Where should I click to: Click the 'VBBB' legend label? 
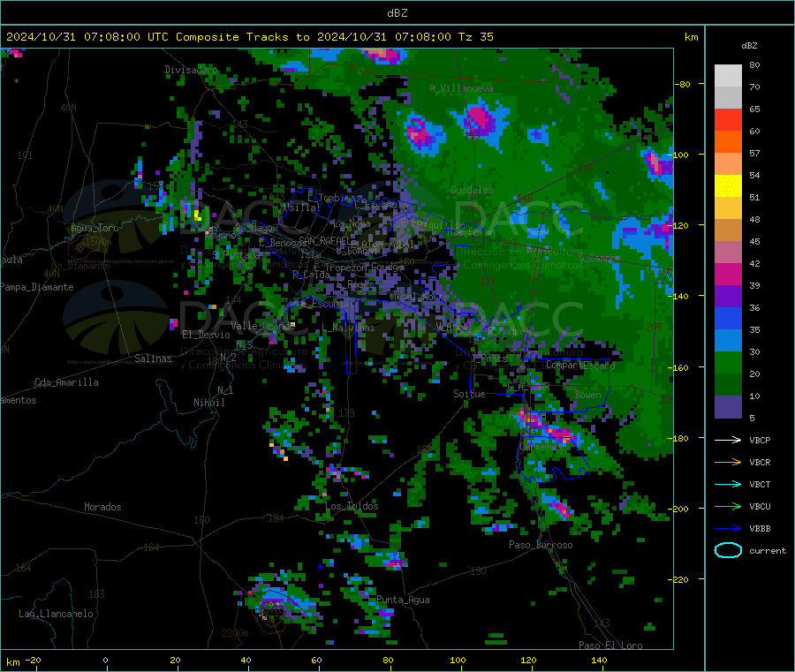tap(760, 529)
